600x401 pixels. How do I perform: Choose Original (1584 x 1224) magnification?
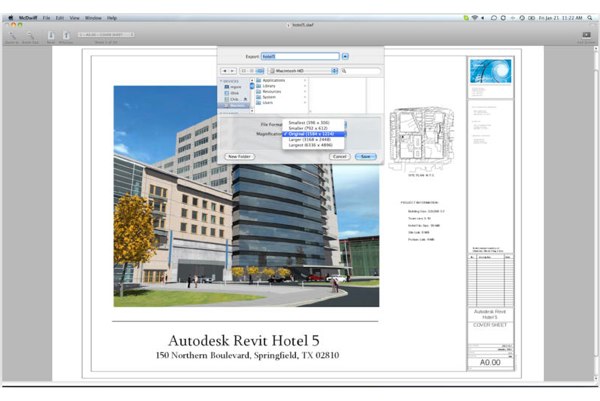click(313, 134)
